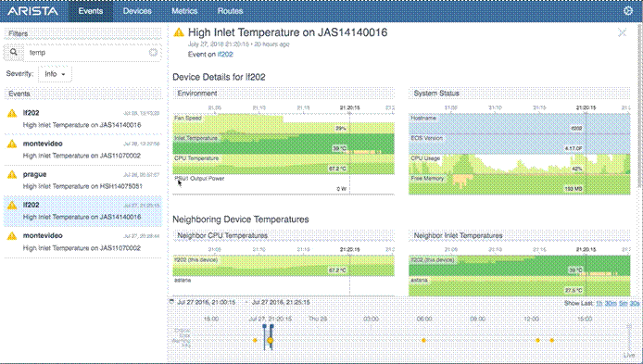Click the 'Device Details for lf202' heading
Viewport: 643px width, 364px height.
click(219, 77)
